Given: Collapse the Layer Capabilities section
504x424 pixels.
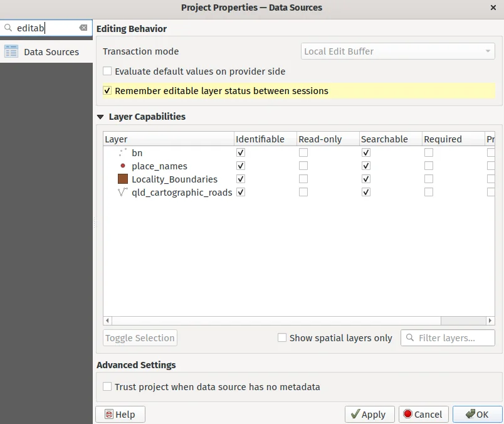Looking at the screenshot, I should 100,117.
